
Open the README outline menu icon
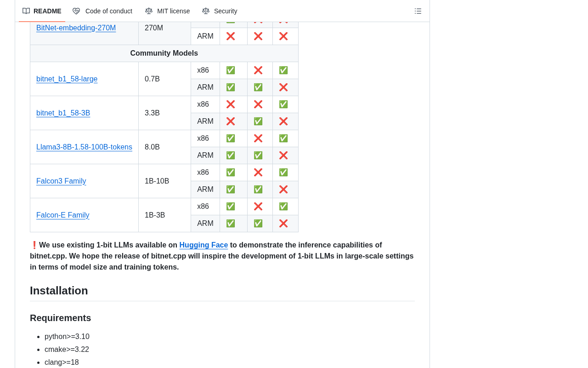pyautogui.click(x=418, y=11)
